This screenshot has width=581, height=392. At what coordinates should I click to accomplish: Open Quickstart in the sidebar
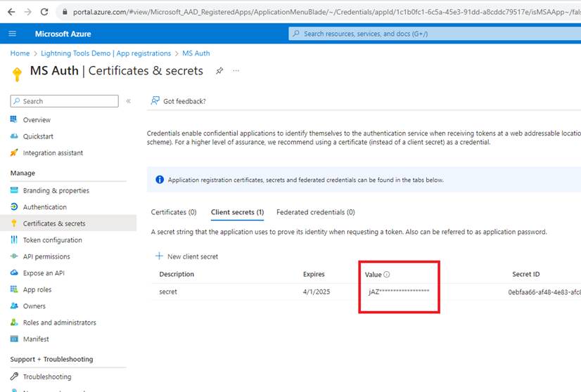click(x=38, y=136)
